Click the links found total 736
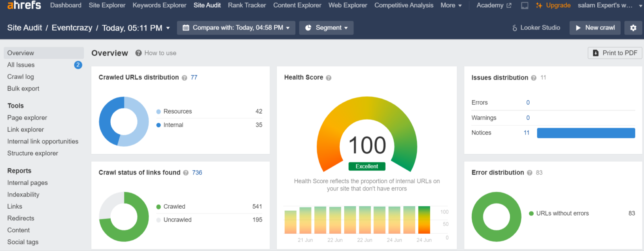This screenshot has height=251, width=644. pyautogui.click(x=197, y=172)
